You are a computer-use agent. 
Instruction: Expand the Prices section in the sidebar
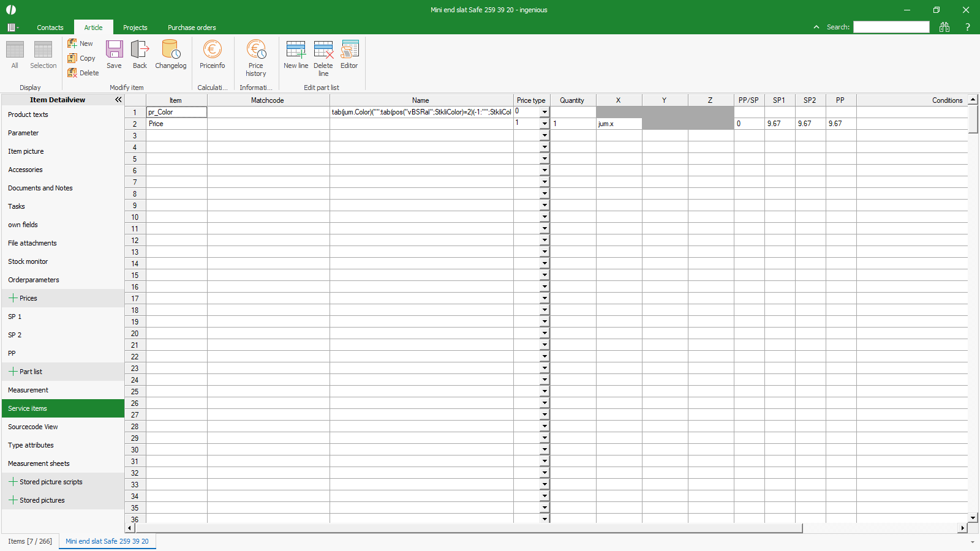(x=13, y=298)
